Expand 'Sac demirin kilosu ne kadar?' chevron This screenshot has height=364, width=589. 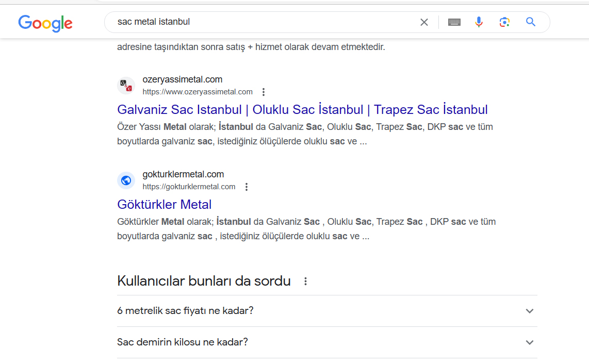[x=530, y=342]
